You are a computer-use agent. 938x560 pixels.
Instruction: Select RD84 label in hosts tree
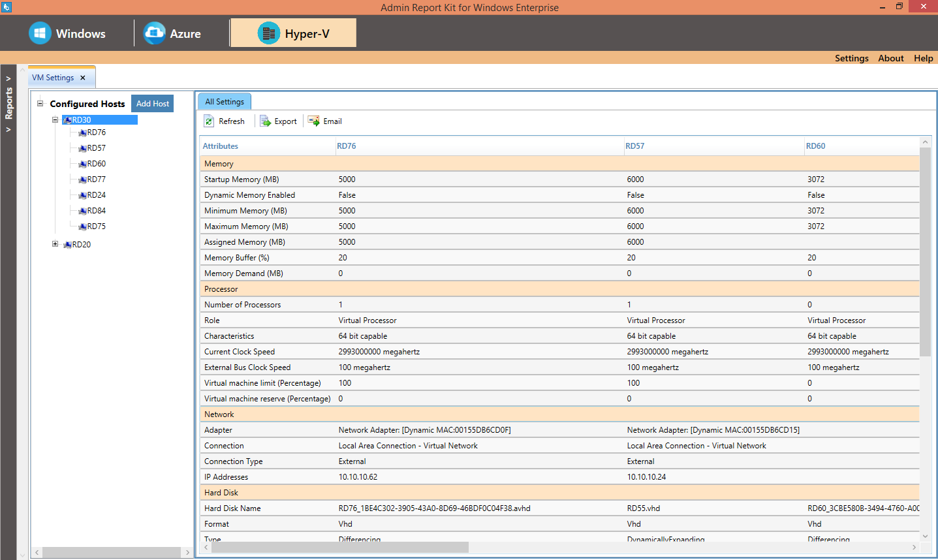click(97, 211)
